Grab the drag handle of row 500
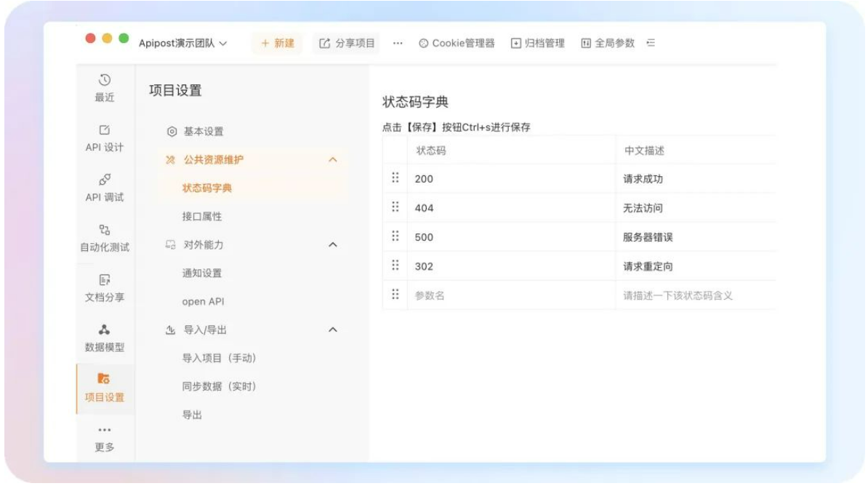 (x=395, y=236)
